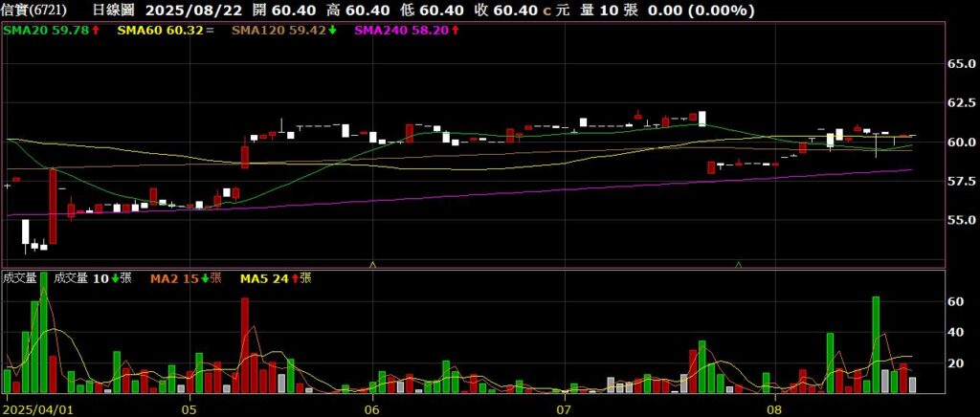Click the 成交量 volume panel title

(20, 278)
